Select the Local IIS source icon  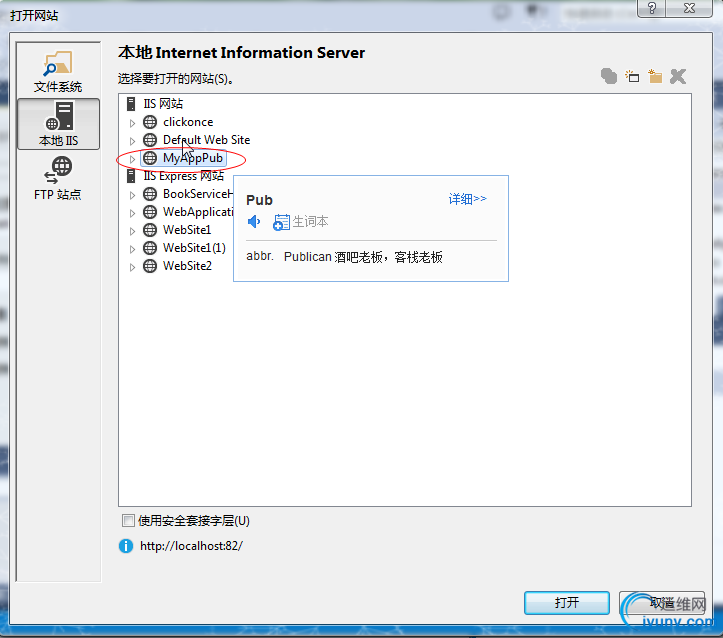pyautogui.click(x=58, y=124)
